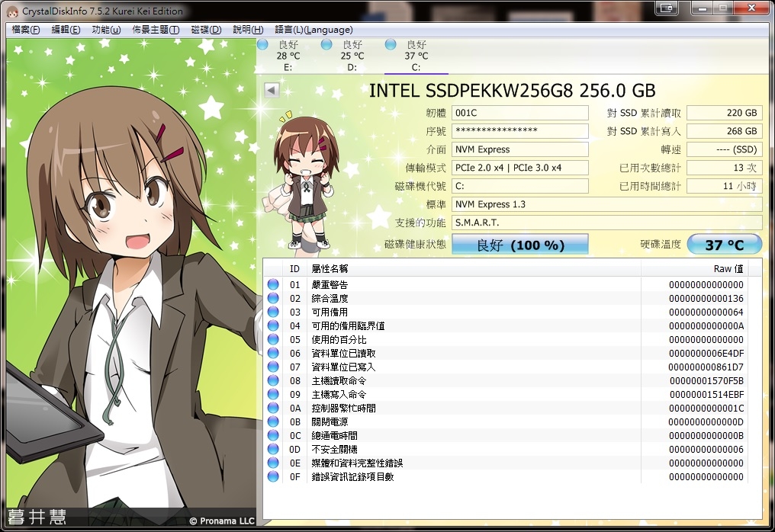Click the masked serial number field
Image resolution: width=775 pixels, height=532 pixels.
coord(520,131)
